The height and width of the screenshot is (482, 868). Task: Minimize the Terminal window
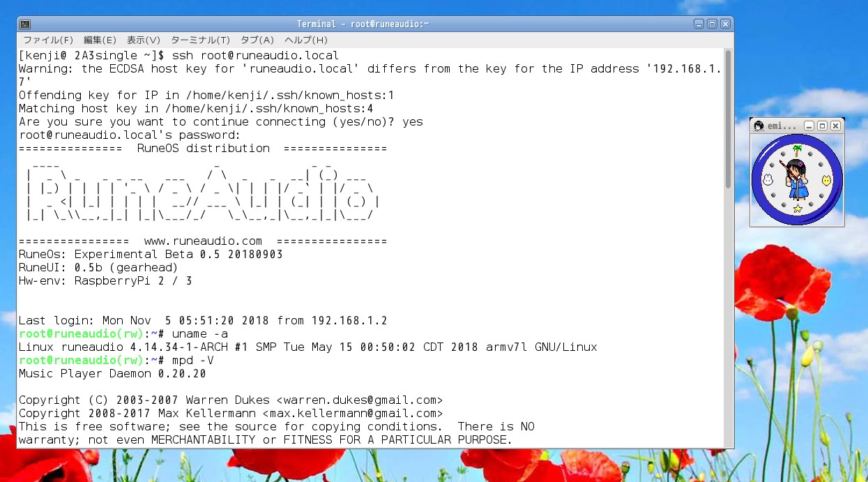(x=699, y=24)
